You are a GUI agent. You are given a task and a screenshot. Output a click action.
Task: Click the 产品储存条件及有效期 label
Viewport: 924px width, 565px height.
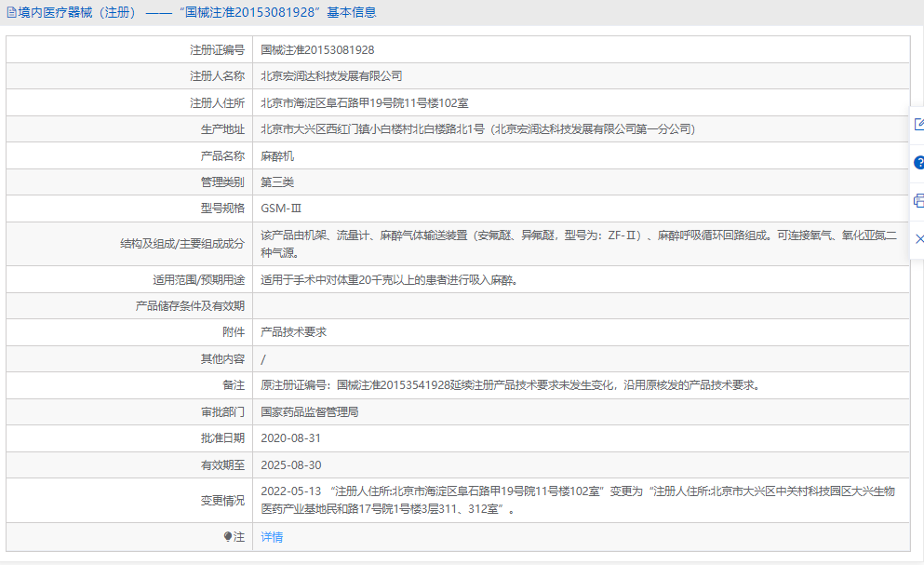click(190, 306)
